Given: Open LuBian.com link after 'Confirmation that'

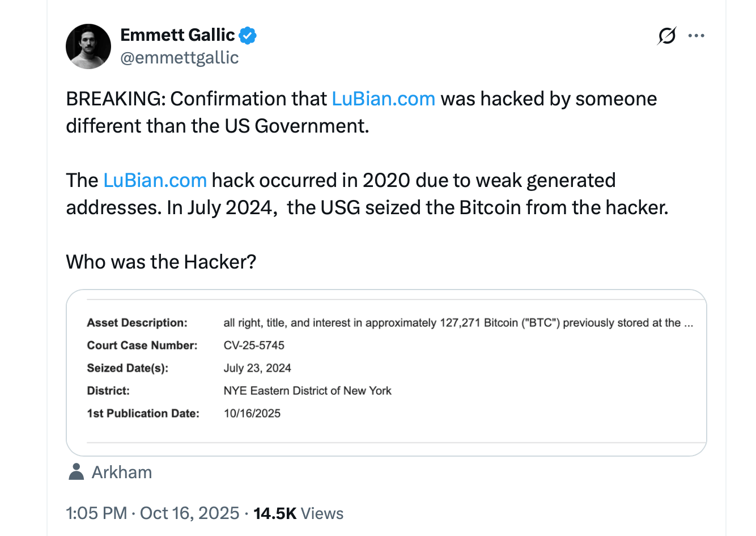Looking at the screenshot, I should [383, 99].
